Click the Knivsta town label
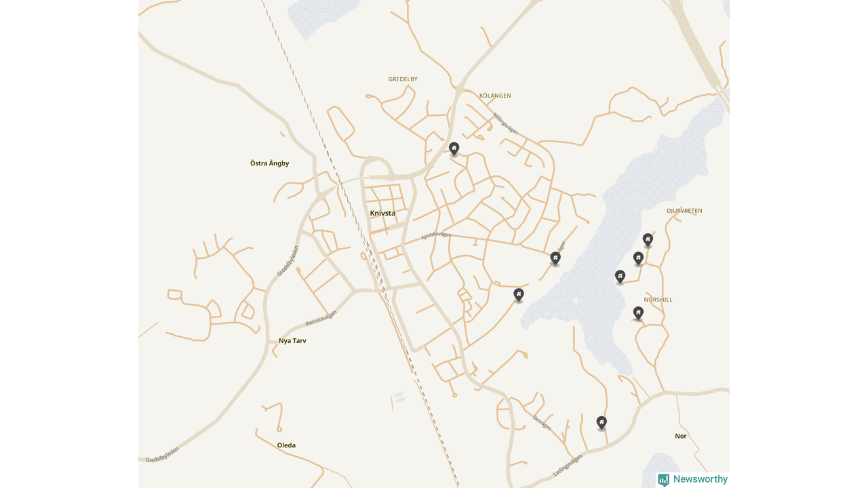 pyautogui.click(x=382, y=213)
